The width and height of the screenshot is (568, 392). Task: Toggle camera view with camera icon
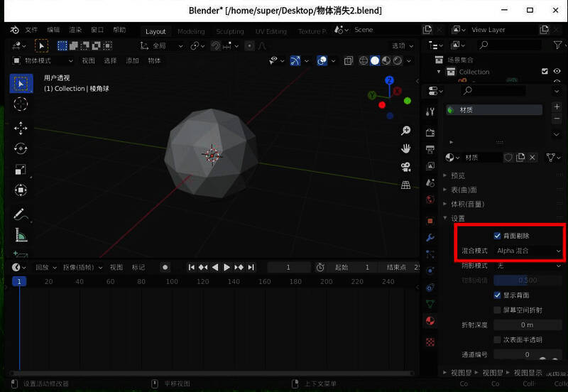pos(406,167)
